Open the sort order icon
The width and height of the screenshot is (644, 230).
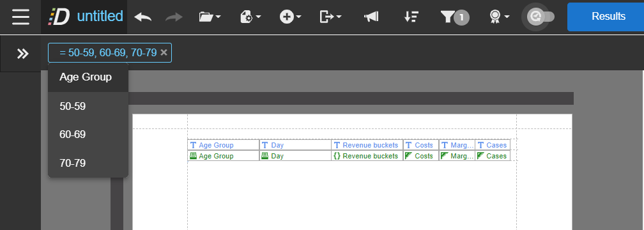pyautogui.click(x=411, y=17)
